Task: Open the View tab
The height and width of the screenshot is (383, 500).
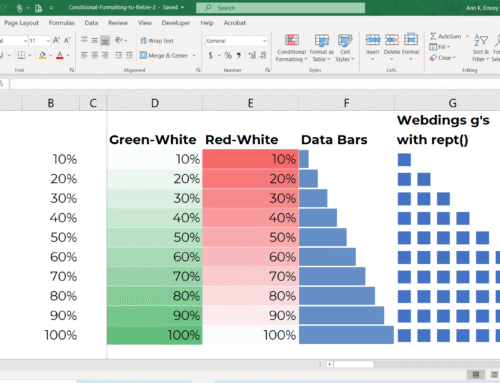Action: (145, 23)
